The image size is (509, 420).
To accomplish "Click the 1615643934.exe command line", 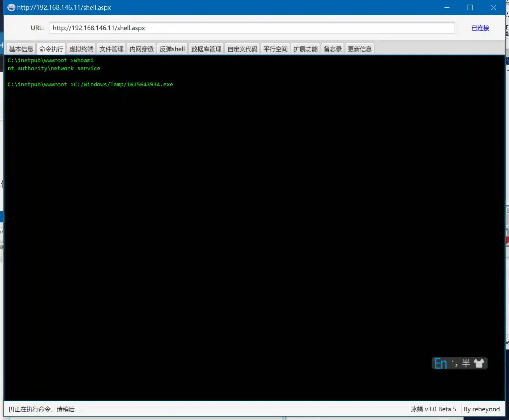I will (90, 84).
